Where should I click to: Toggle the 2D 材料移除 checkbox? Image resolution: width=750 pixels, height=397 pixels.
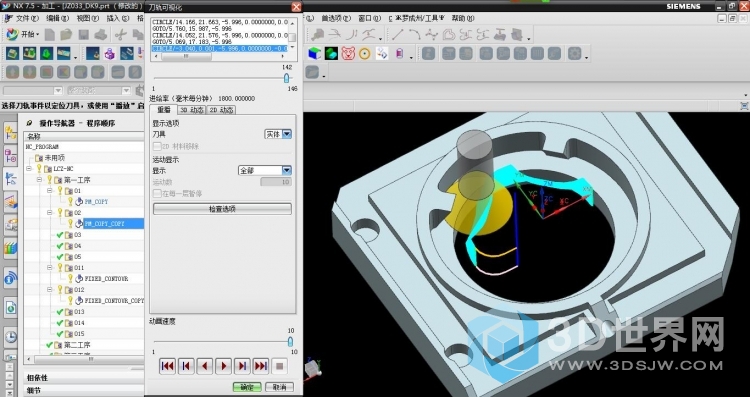pos(157,146)
